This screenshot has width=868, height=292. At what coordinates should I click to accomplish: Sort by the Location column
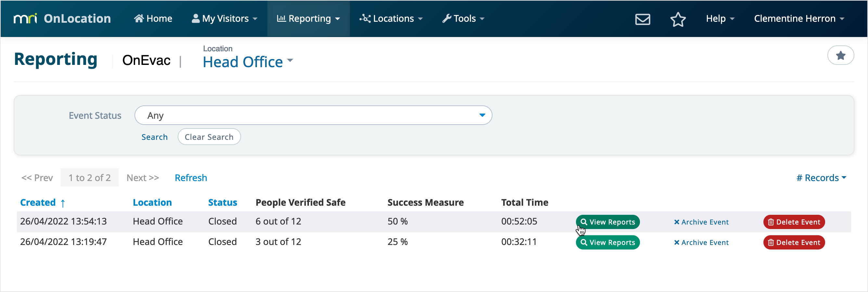tap(152, 202)
